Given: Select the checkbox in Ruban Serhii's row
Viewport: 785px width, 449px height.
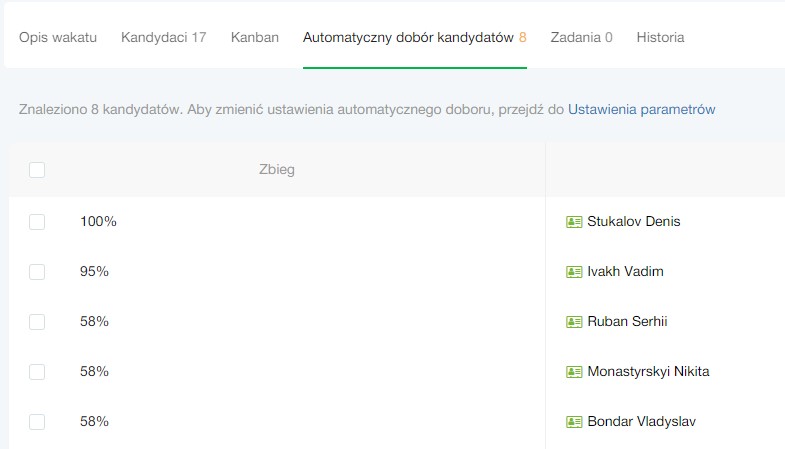Looking at the screenshot, I should (x=37, y=322).
